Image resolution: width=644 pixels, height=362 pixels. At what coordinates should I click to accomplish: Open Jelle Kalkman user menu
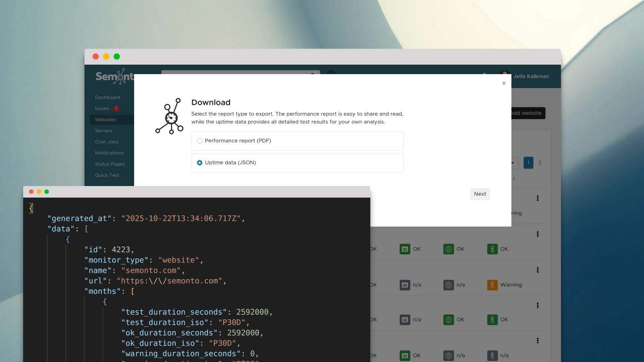click(531, 76)
